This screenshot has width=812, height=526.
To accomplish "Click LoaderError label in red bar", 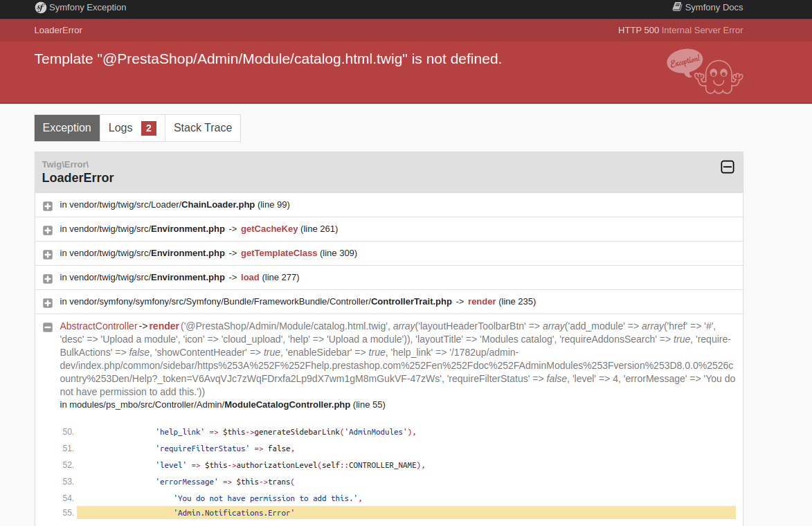I will point(58,30).
